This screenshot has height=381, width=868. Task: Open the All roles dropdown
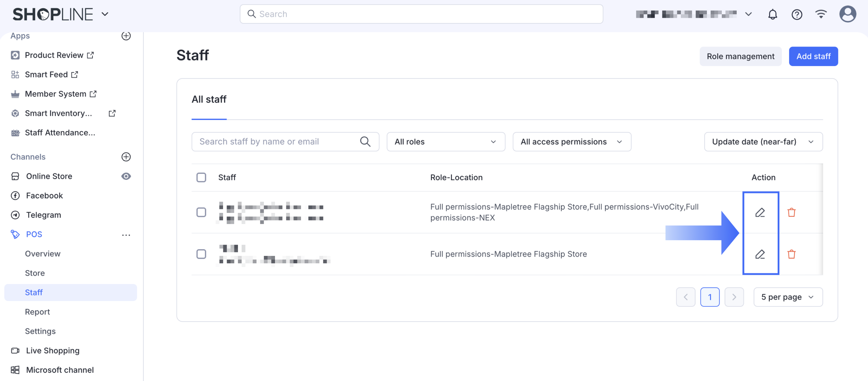pyautogui.click(x=445, y=142)
